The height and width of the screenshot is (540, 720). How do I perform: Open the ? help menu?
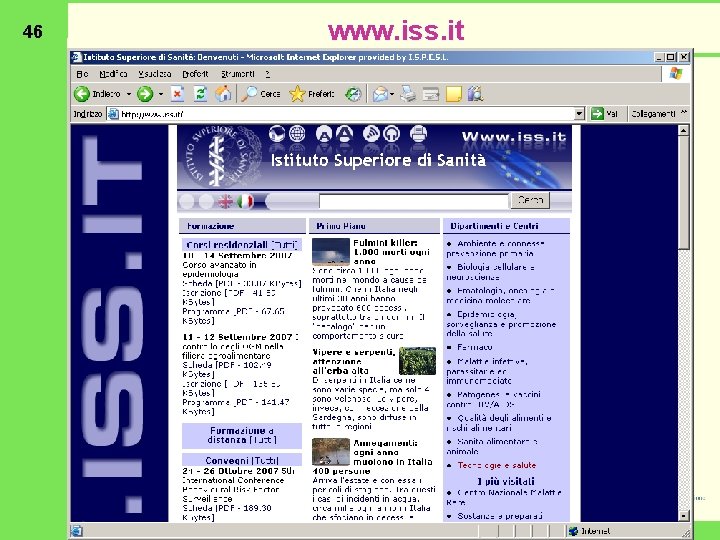tap(267, 73)
